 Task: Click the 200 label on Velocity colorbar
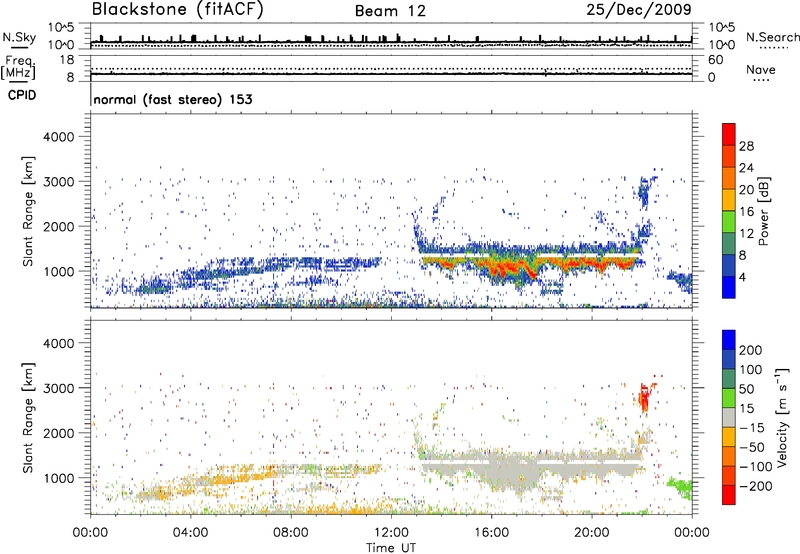(751, 350)
